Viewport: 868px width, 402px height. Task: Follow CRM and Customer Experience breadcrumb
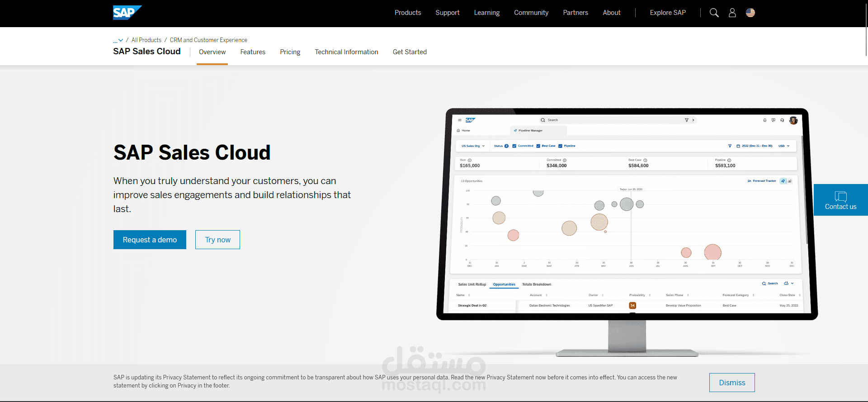208,40
